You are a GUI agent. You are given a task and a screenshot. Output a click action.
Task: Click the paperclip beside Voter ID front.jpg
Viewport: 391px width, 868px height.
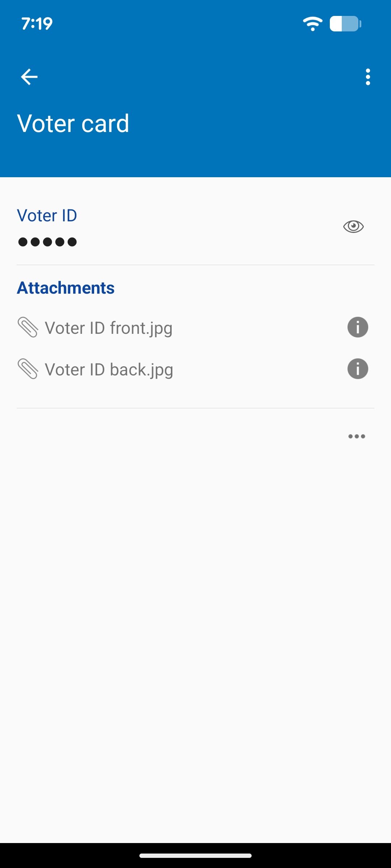28,327
